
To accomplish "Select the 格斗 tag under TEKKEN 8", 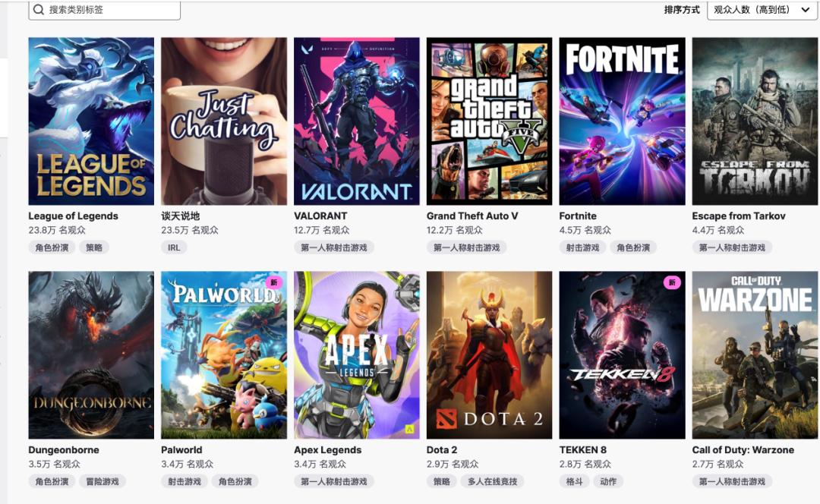I will pyautogui.click(x=574, y=481).
